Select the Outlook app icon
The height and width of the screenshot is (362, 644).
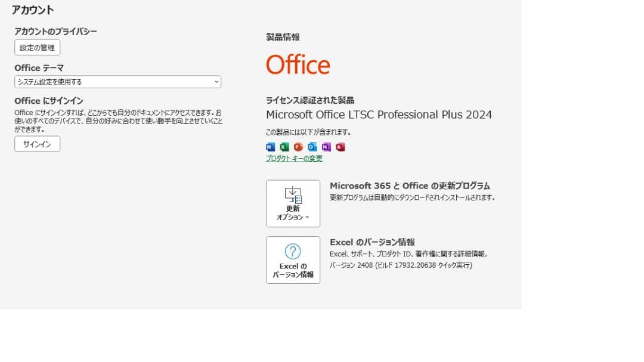(312, 147)
